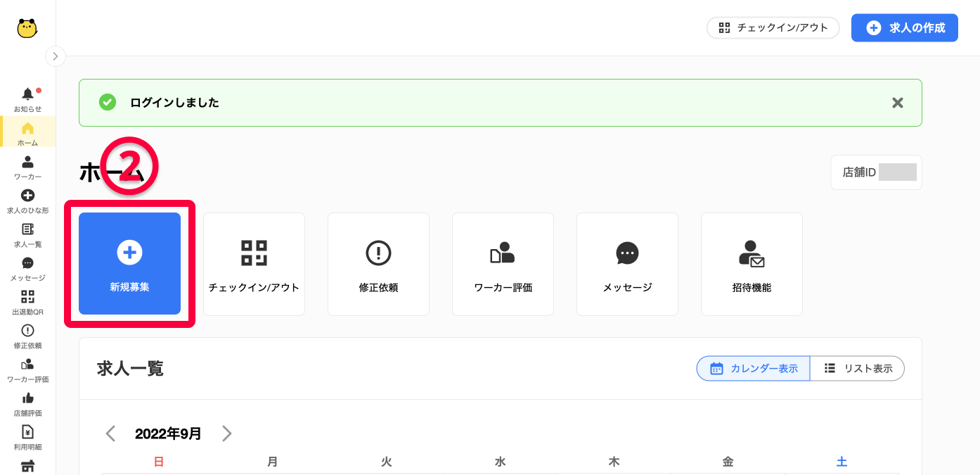The width and height of the screenshot is (980, 475).
Task: Expand the sidebar with the chevron arrow
Action: click(x=55, y=56)
